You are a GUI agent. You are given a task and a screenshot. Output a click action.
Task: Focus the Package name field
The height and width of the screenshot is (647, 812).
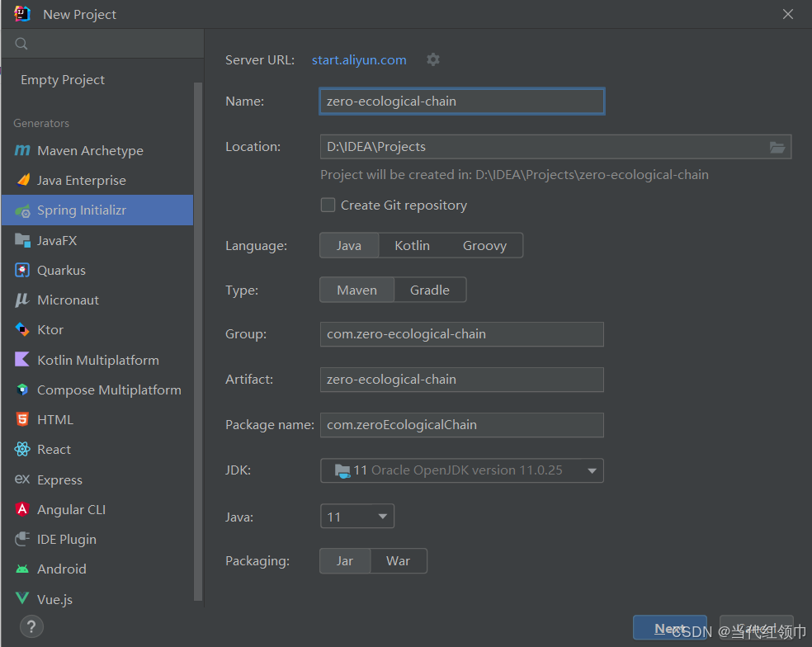pyautogui.click(x=462, y=425)
